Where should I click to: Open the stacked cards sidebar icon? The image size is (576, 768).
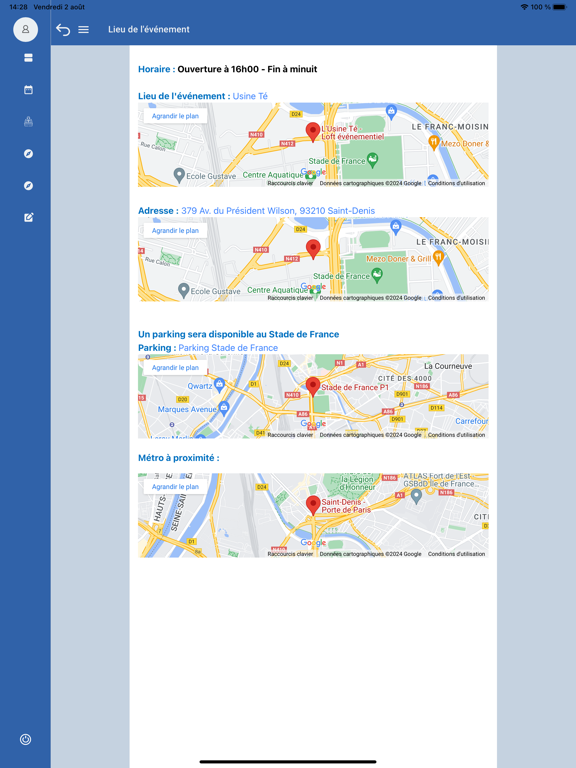click(28, 58)
